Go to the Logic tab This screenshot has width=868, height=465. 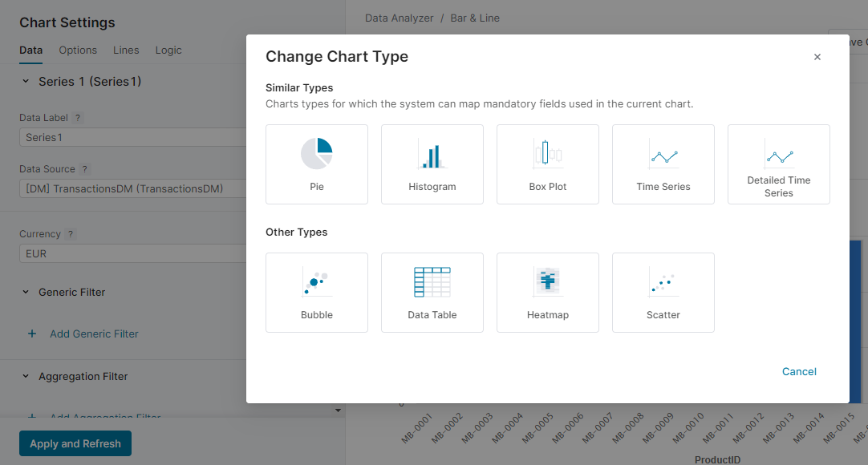click(168, 50)
